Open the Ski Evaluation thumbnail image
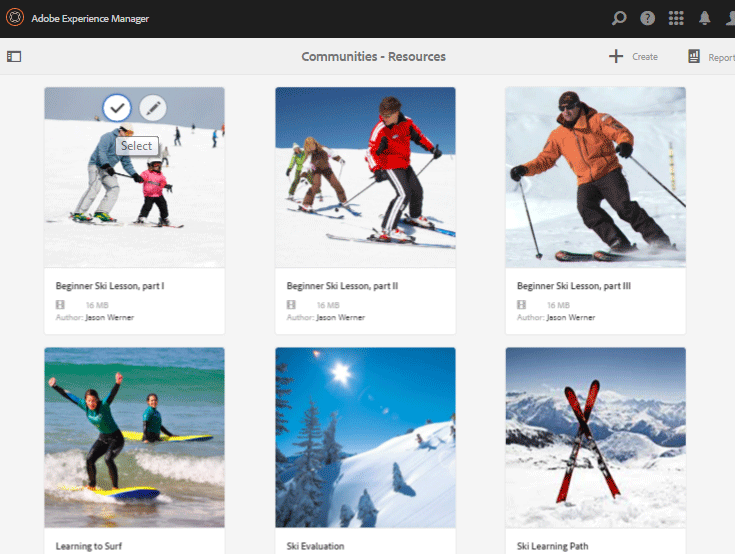735x554 pixels. click(x=365, y=437)
